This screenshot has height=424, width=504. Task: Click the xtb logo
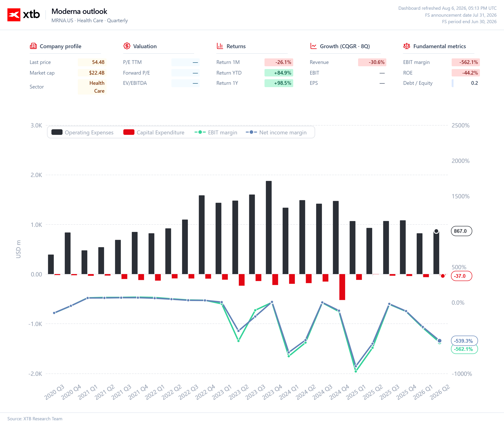24,15
